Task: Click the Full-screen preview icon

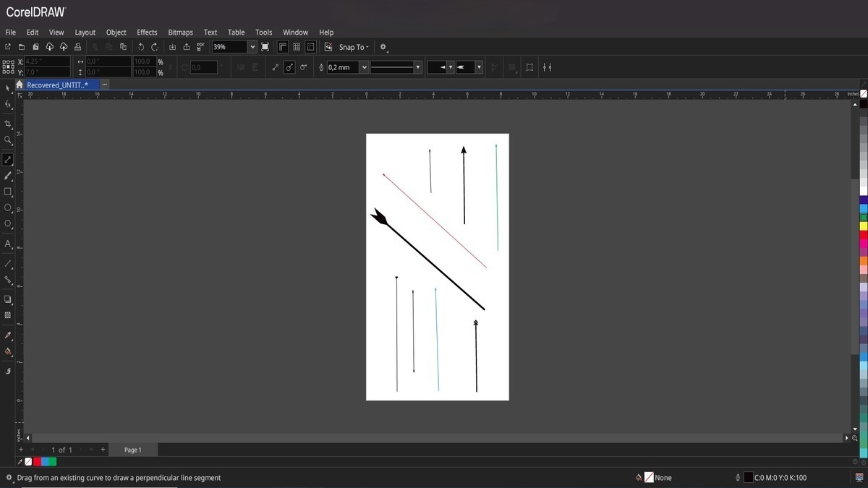Action: click(x=265, y=47)
